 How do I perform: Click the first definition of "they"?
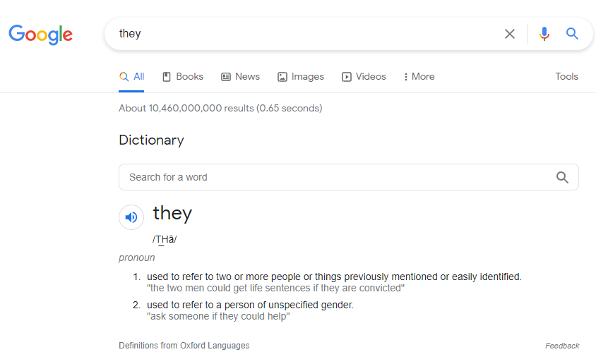(x=334, y=277)
